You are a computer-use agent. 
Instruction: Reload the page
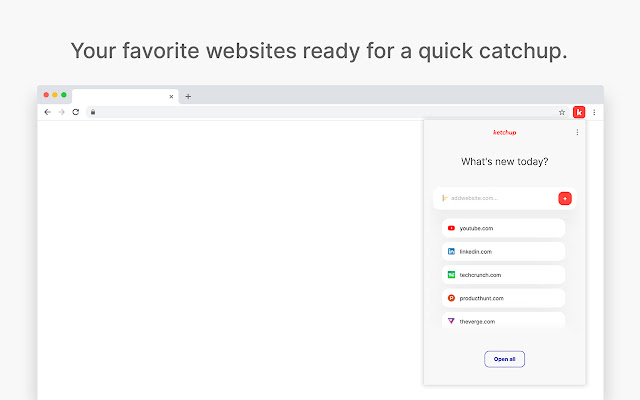pos(75,112)
